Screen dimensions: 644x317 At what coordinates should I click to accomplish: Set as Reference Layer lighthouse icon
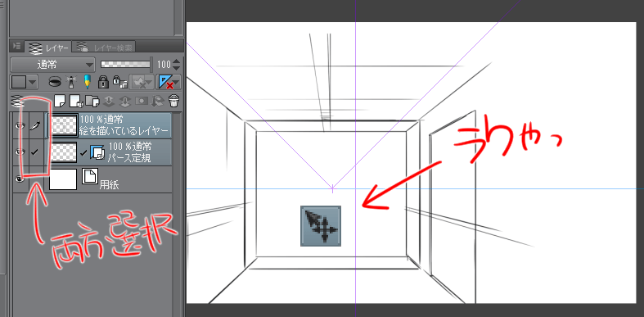(x=71, y=82)
